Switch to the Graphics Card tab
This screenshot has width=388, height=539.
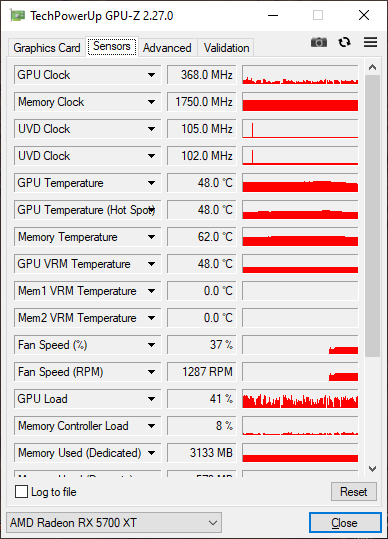tap(47, 47)
